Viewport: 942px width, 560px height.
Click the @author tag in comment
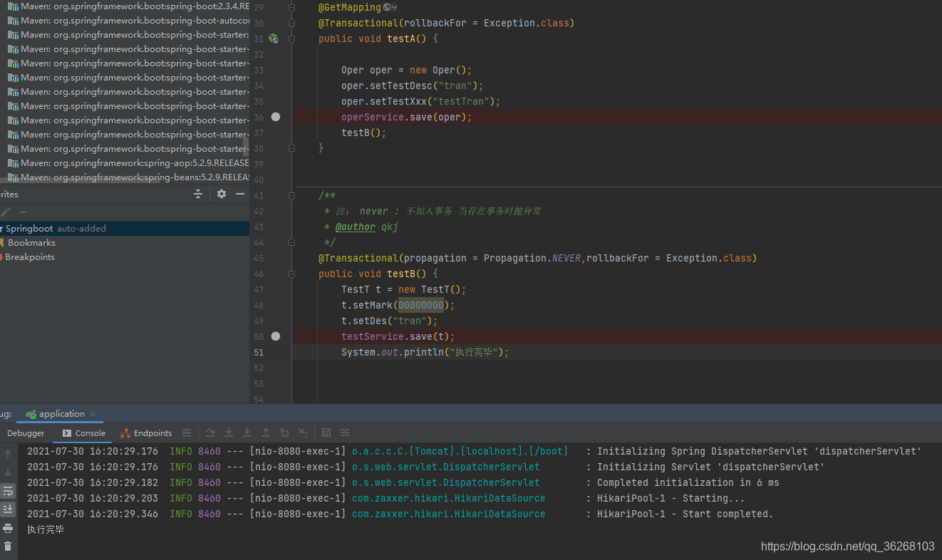[x=356, y=227]
